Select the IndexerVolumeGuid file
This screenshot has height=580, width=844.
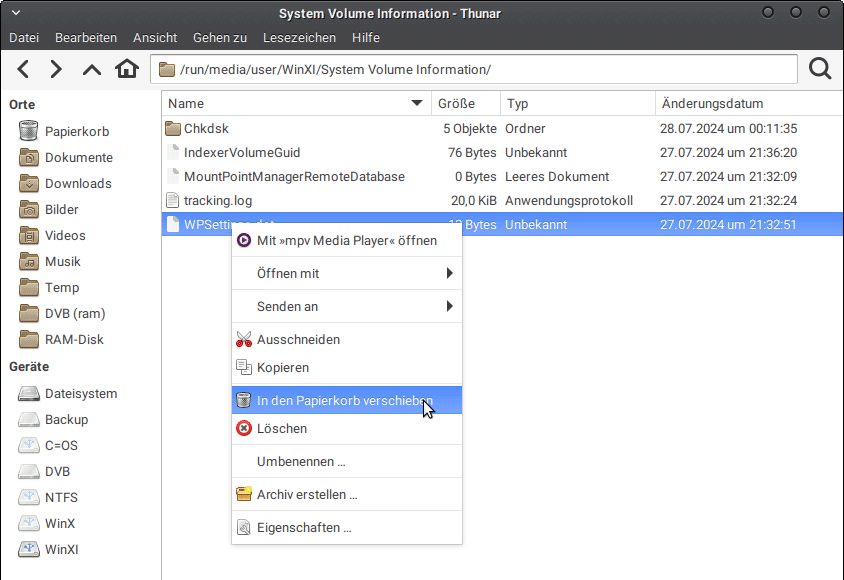(233, 153)
